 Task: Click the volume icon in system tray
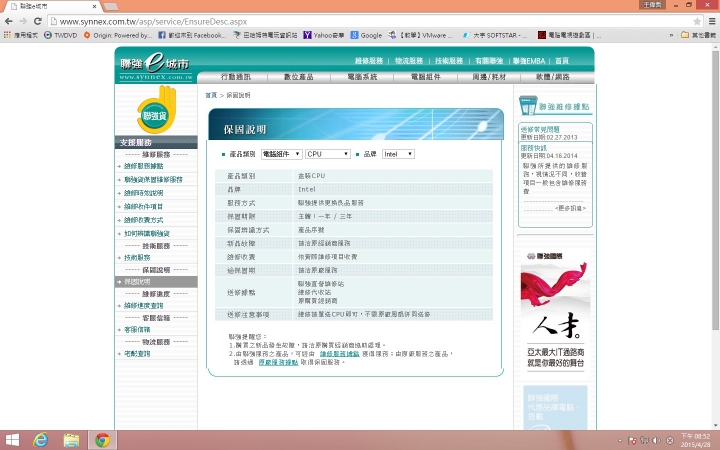click(x=657, y=440)
